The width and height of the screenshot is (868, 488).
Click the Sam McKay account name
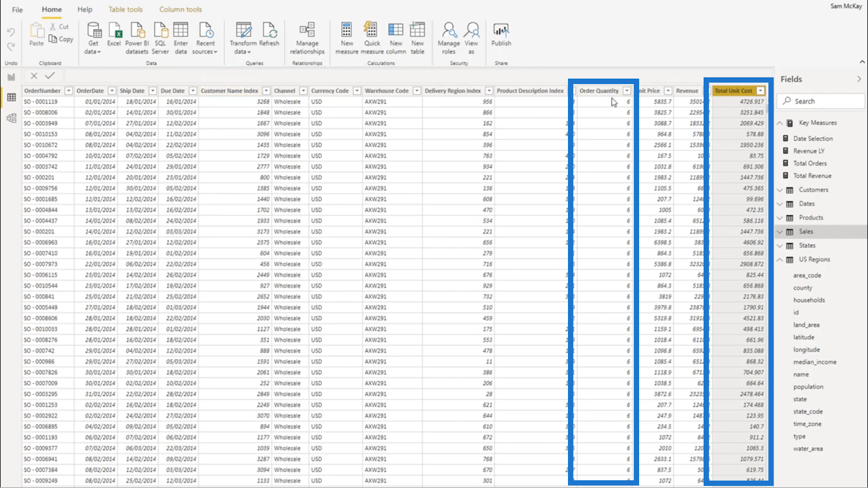(846, 6)
